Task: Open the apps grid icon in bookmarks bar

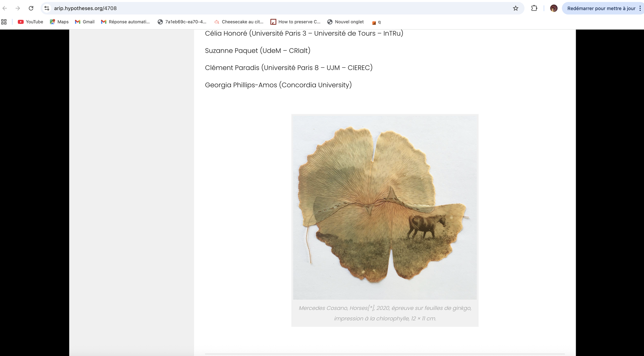Action: pos(4,22)
